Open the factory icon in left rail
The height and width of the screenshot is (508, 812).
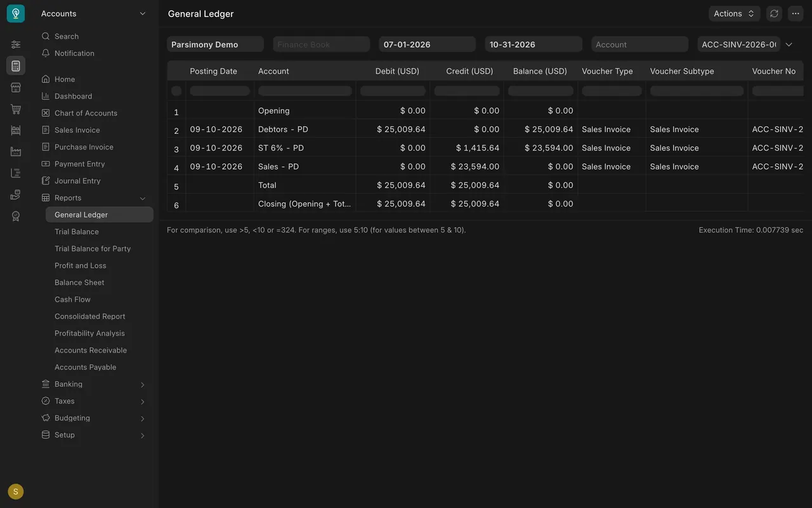[x=16, y=152]
